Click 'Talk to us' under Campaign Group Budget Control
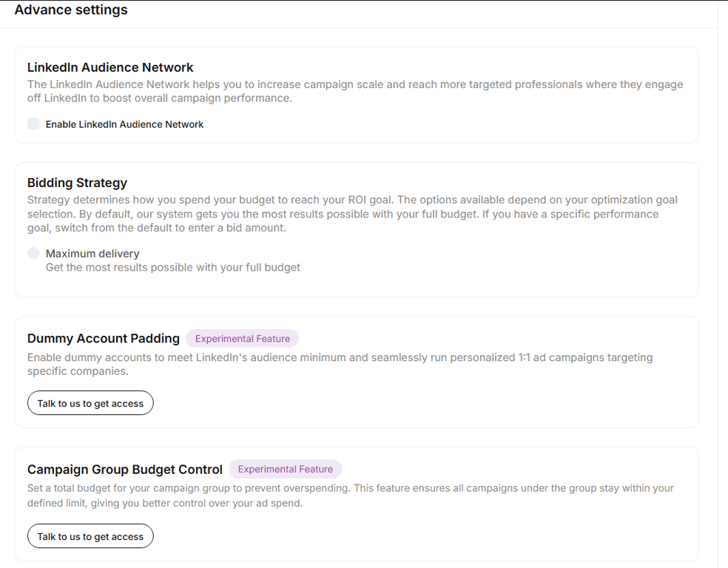Screen dimensions: 728x568 [x=90, y=536]
